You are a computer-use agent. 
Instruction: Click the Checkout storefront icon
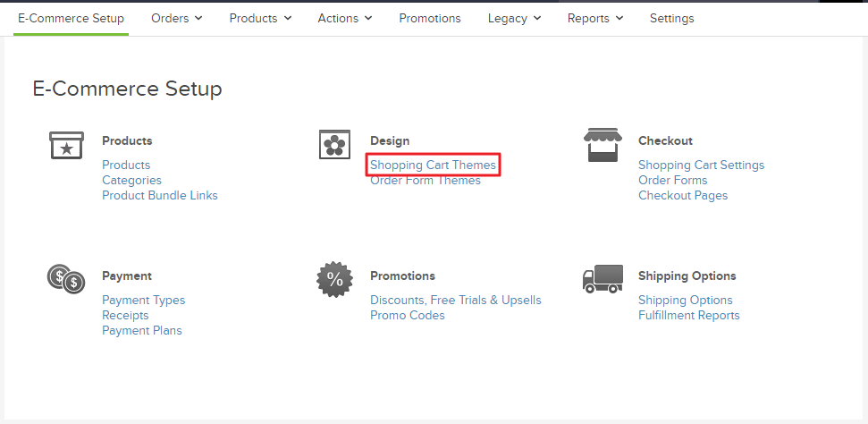click(x=603, y=145)
